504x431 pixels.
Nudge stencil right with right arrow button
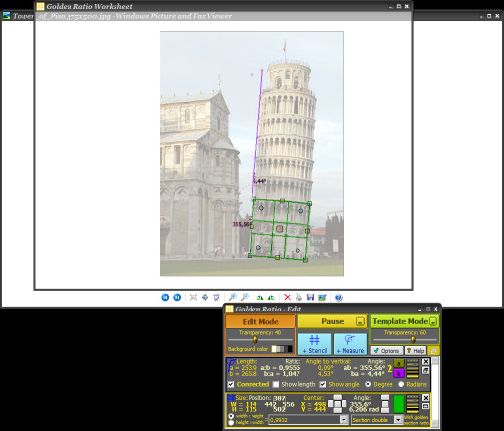[344, 404]
